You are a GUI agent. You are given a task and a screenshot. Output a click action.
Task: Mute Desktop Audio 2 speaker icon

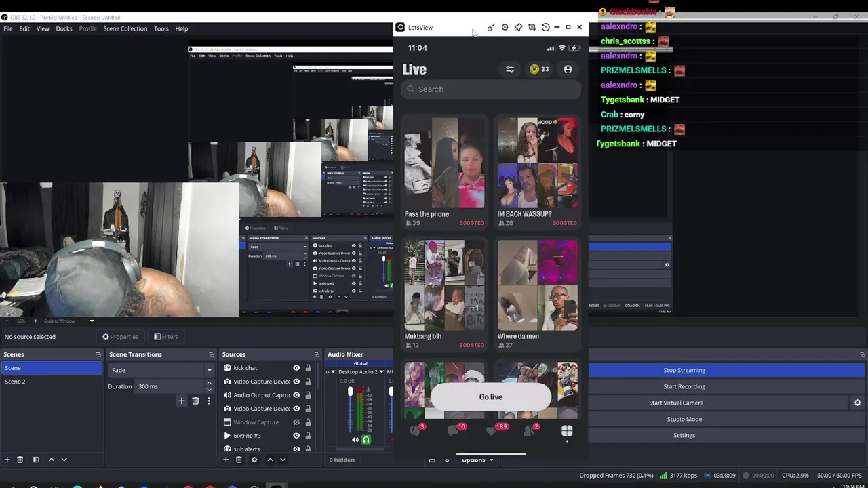click(355, 440)
